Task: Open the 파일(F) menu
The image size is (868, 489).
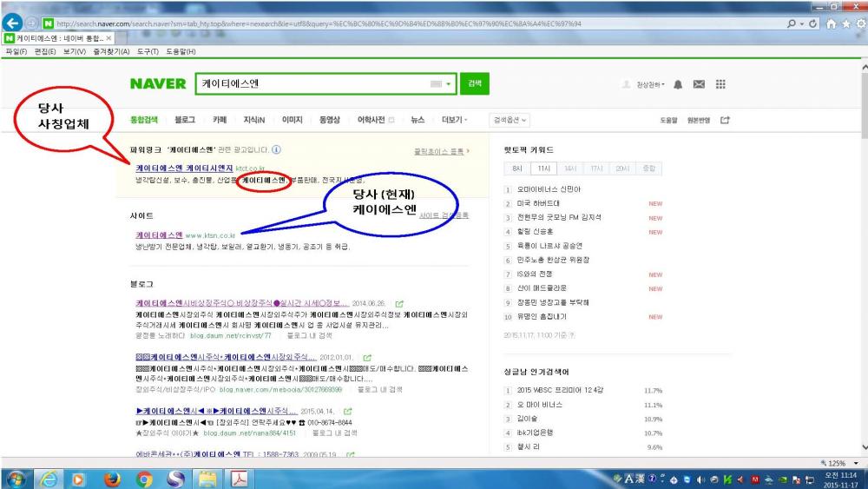Action: (x=16, y=51)
